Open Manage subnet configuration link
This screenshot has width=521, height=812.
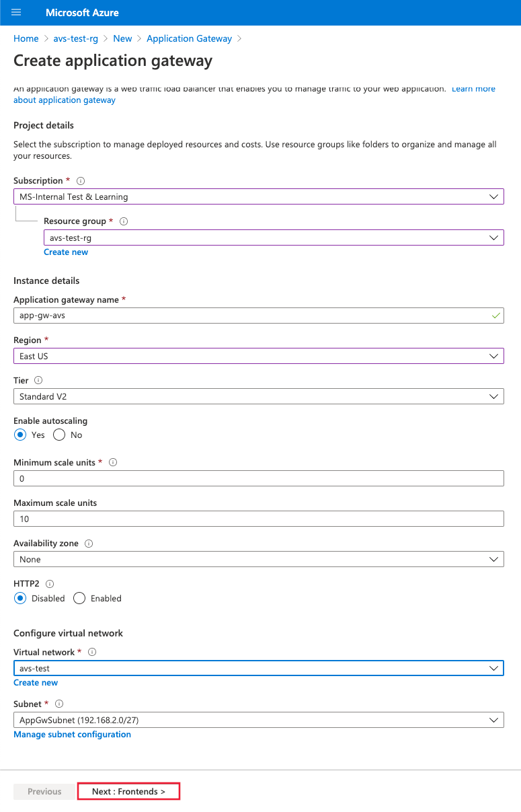(72, 735)
